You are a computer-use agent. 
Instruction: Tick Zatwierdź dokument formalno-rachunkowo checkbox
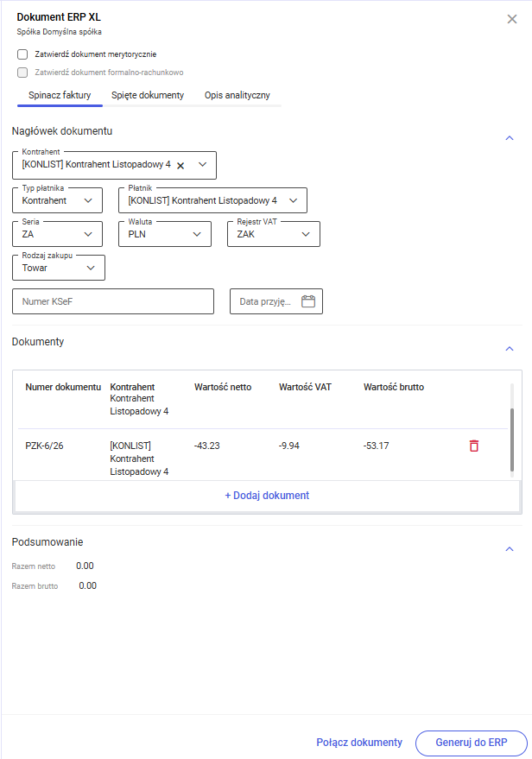[x=23, y=73]
